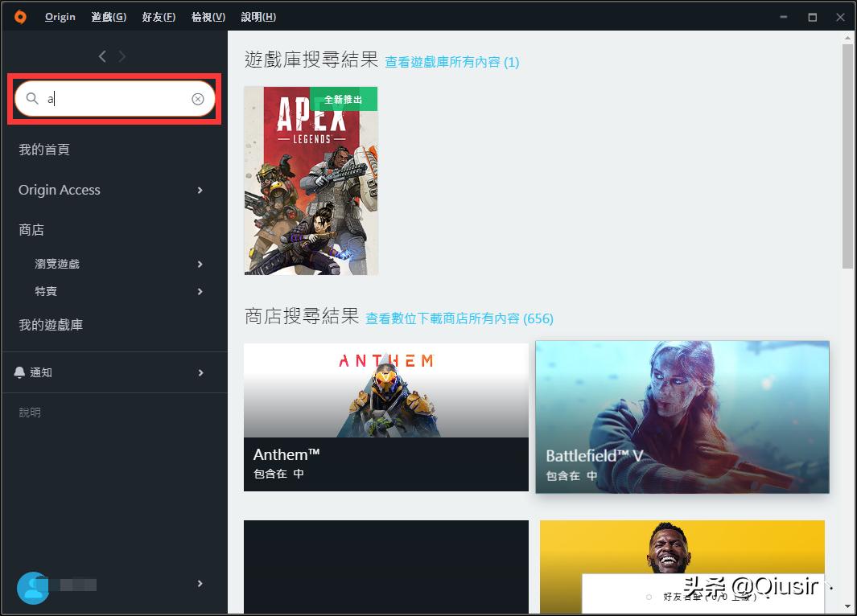Image resolution: width=857 pixels, height=616 pixels.
Task: Open the 好友(F) menu
Action: (x=158, y=16)
